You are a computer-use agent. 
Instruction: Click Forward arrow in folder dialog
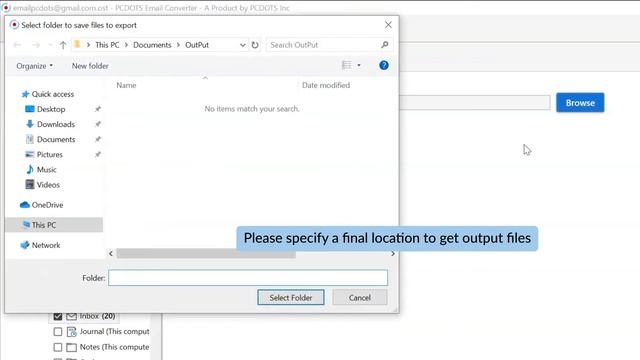36,45
